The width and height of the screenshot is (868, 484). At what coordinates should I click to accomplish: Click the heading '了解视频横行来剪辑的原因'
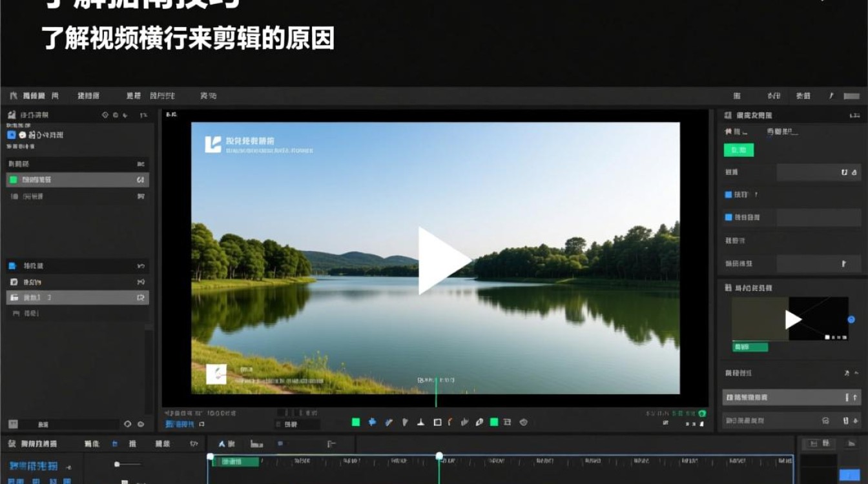[189, 39]
